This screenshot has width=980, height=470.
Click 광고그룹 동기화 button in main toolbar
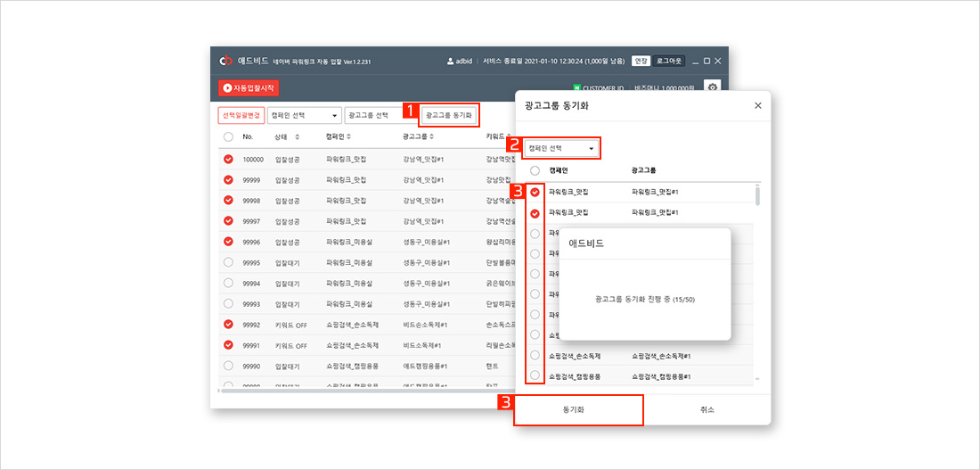449,115
